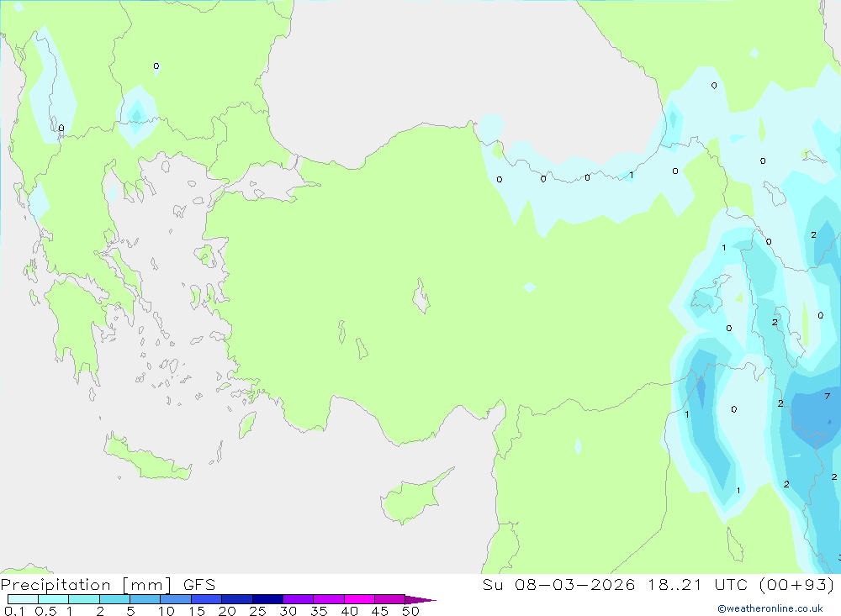Pick the 15–20 mm blue legend swatch
The image size is (841, 616).
(x=207, y=599)
